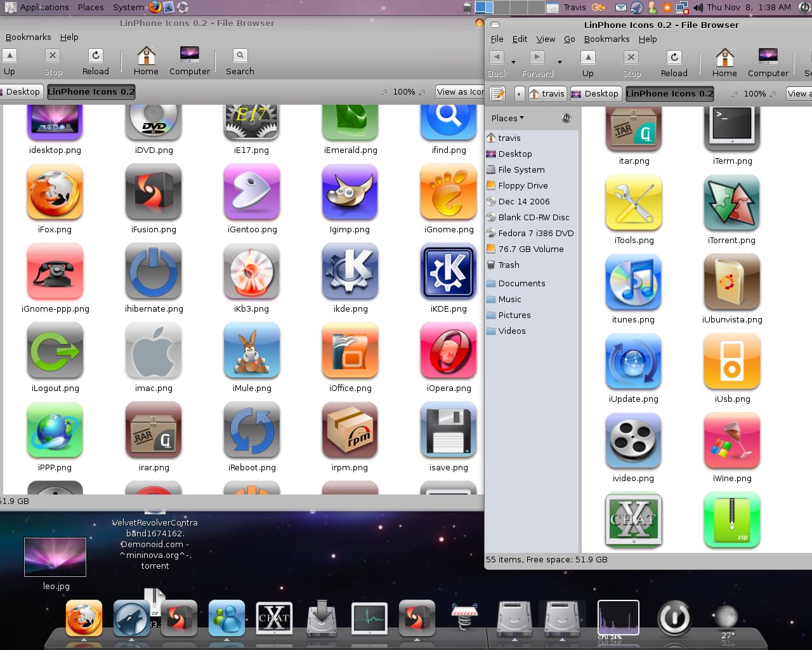This screenshot has height=650, width=812.
Task: Select the ihibernate.png power icon
Action: [154, 272]
